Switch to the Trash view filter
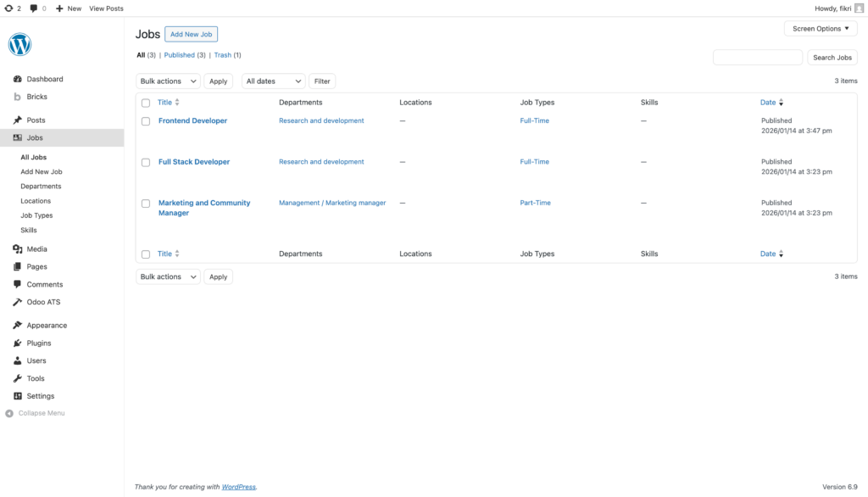 point(222,55)
